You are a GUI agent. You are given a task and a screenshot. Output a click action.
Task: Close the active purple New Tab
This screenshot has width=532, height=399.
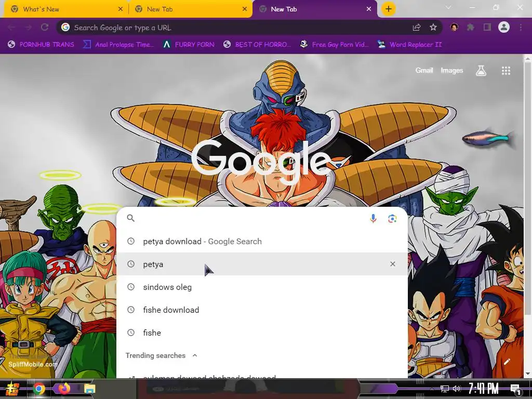click(x=369, y=9)
